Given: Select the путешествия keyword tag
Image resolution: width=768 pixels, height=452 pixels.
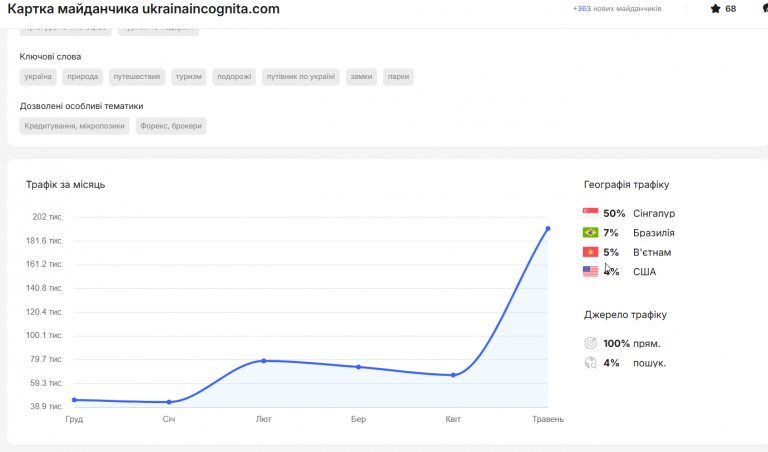Looking at the screenshot, I should pyautogui.click(x=137, y=76).
